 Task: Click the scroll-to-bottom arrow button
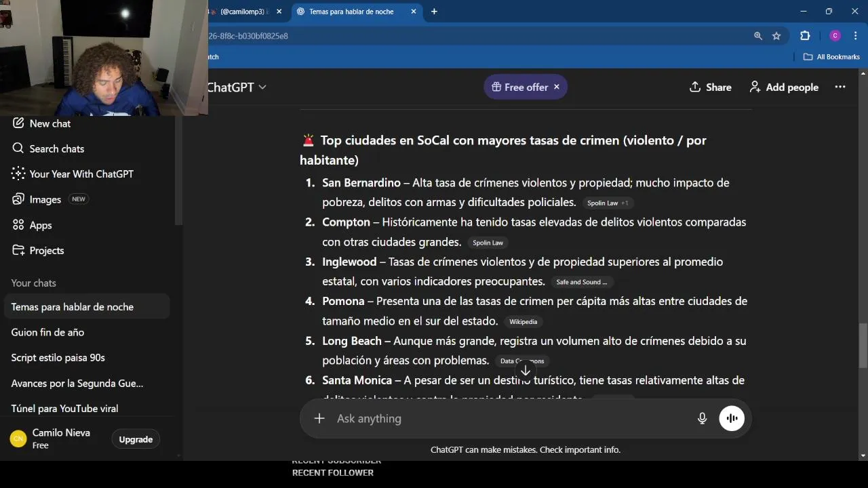click(x=526, y=371)
